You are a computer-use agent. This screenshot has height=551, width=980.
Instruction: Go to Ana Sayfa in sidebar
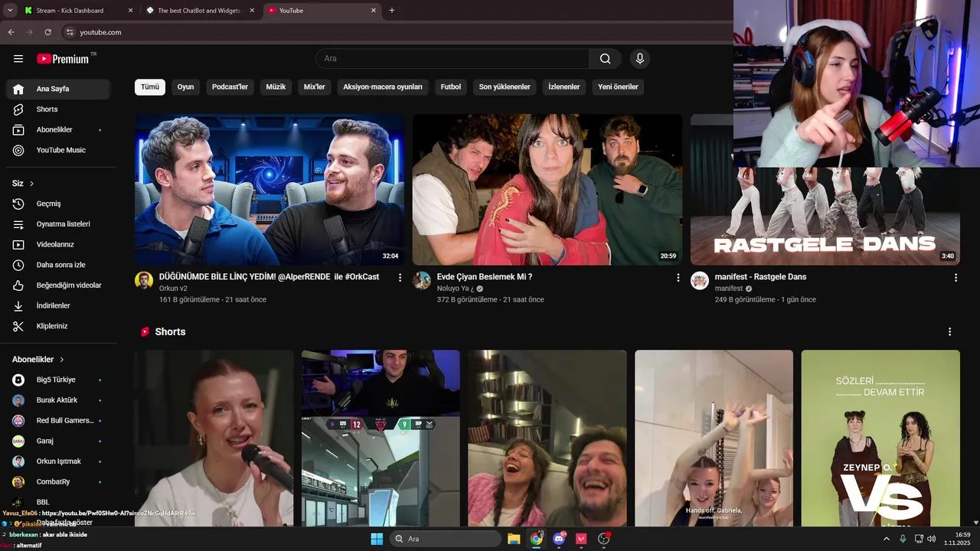click(x=58, y=89)
